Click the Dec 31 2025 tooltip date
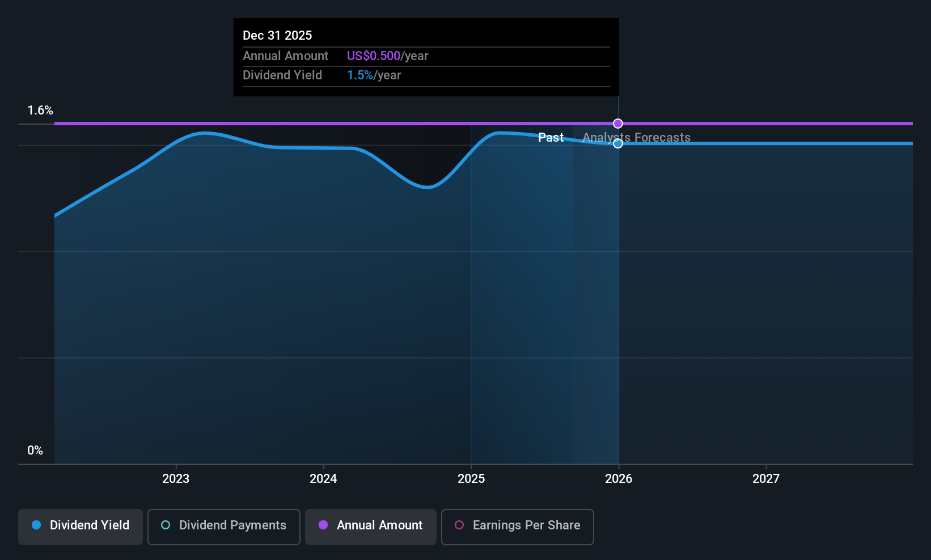Image resolution: width=931 pixels, height=560 pixels. pyautogui.click(x=277, y=35)
